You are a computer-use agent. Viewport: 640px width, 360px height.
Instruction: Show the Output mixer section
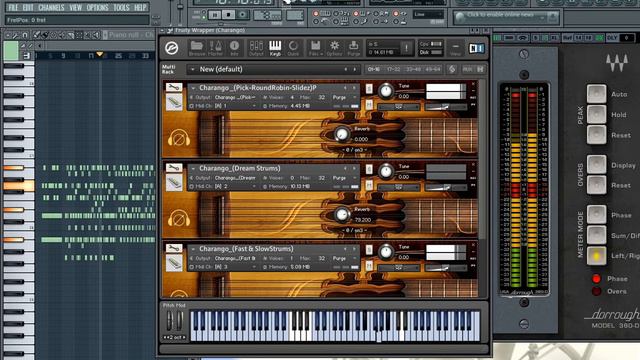(256, 48)
